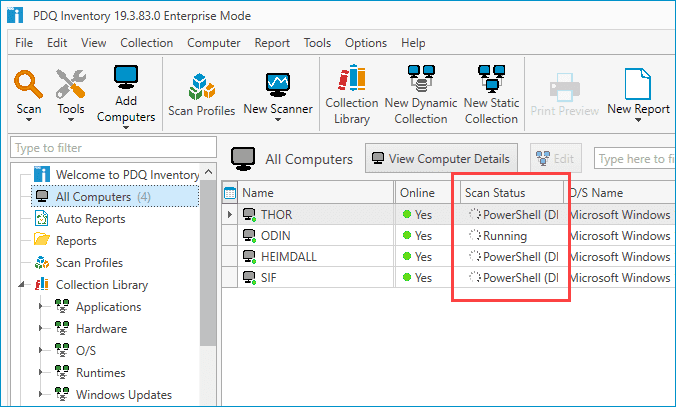Open the Options menu
The image size is (676, 407).
pyautogui.click(x=366, y=43)
